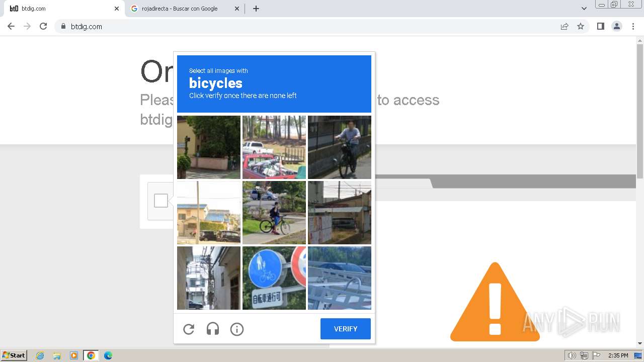
Task: Close the rojadirecta Google tab
Action: [x=237, y=9]
